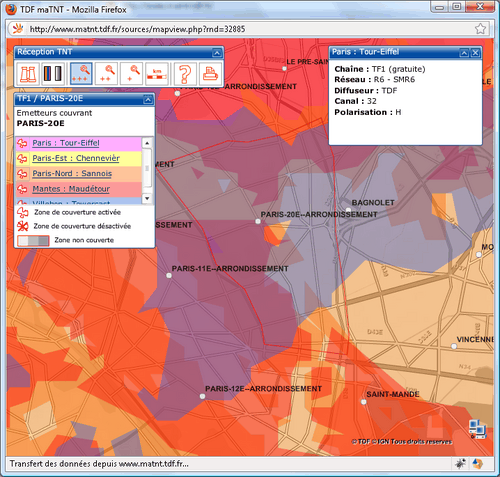Collapse the Réception TNT panel
This screenshot has height=477, width=500.
[x=217, y=53]
